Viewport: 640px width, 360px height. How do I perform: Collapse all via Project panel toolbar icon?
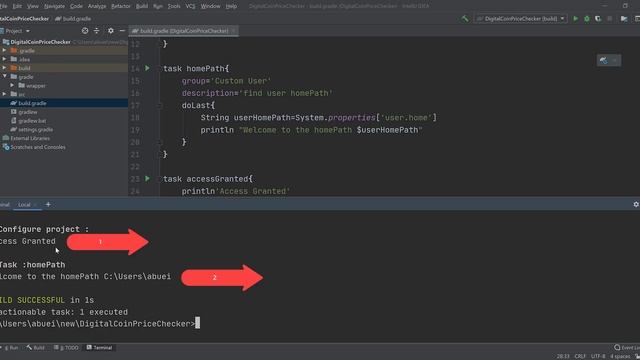click(x=97, y=31)
